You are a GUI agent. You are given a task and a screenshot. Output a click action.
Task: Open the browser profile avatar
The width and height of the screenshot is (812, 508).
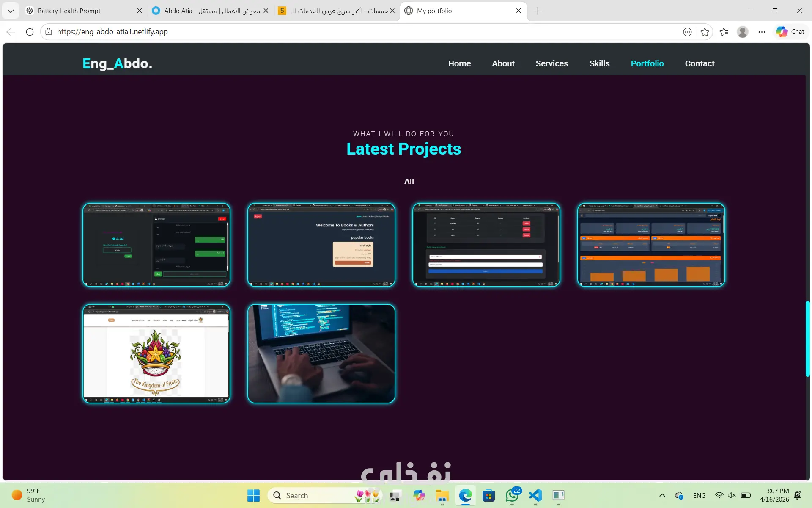[x=743, y=32]
